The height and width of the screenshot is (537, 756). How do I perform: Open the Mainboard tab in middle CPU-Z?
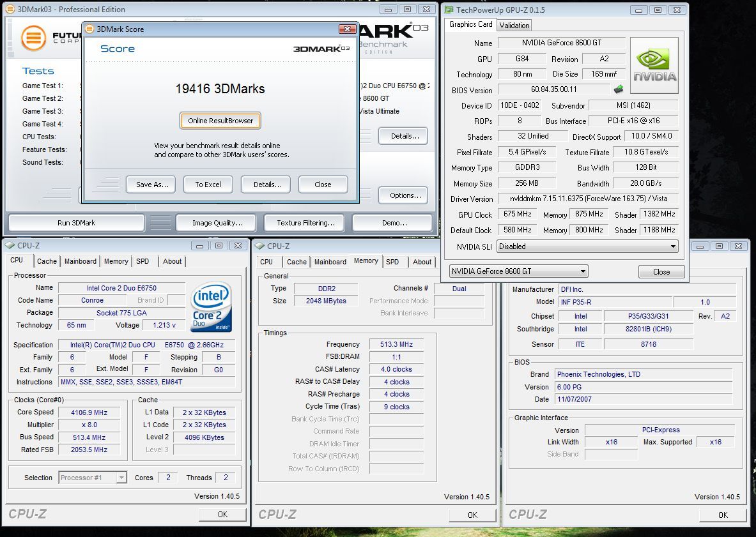(330, 262)
